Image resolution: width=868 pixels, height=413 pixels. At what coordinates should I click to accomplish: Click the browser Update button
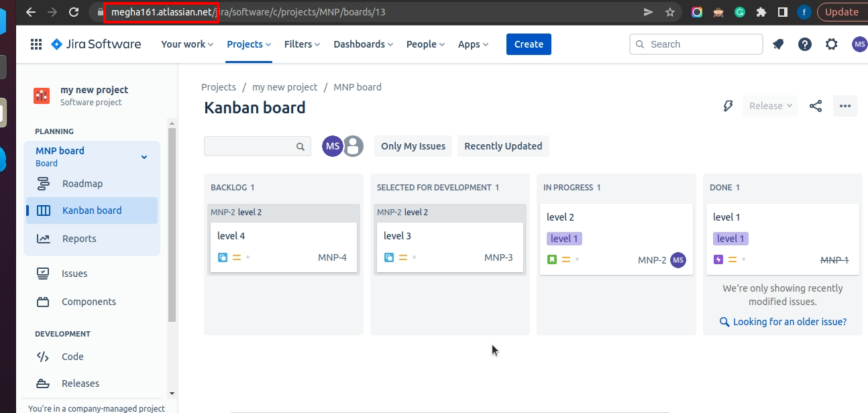pos(841,12)
